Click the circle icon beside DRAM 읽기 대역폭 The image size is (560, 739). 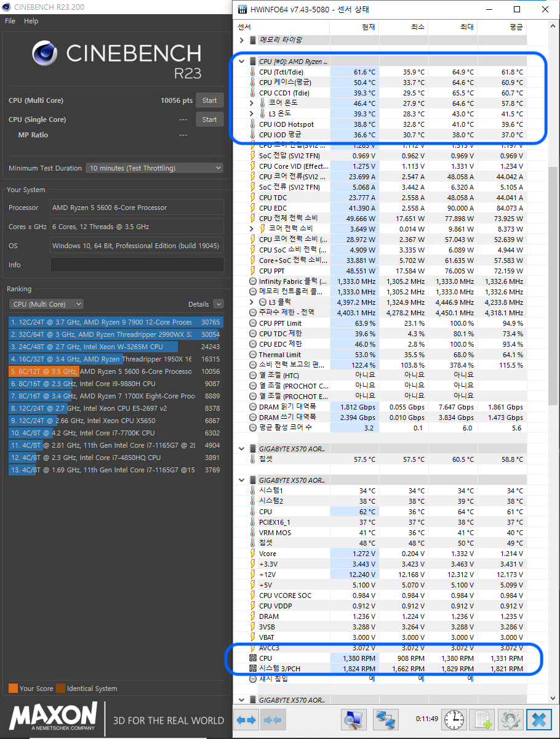point(253,407)
